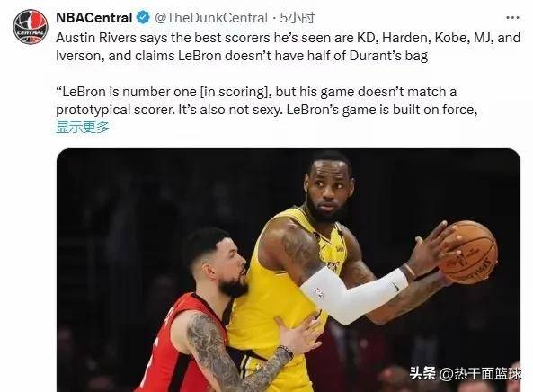The image size is (533, 392).
Task: Click the orange basketball in the photo
Action: point(468,252)
